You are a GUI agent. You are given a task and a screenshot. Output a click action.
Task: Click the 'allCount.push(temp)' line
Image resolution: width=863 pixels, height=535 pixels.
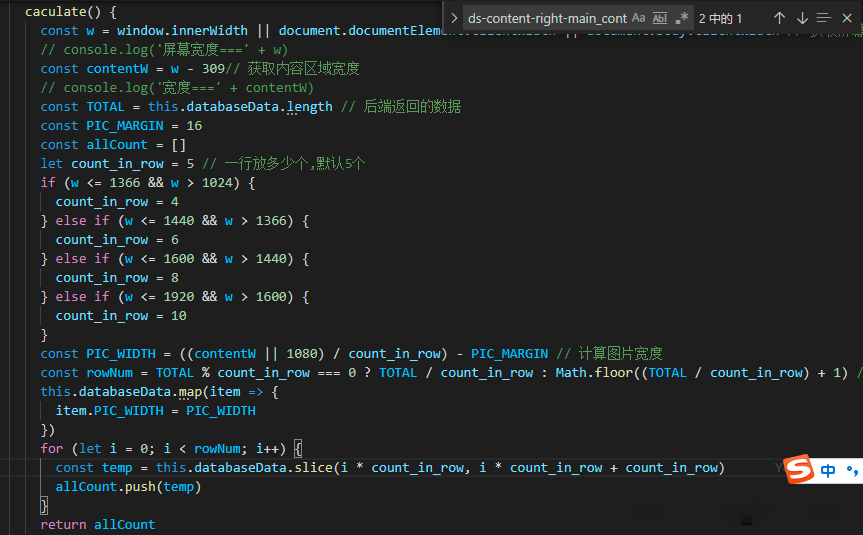click(129, 487)
